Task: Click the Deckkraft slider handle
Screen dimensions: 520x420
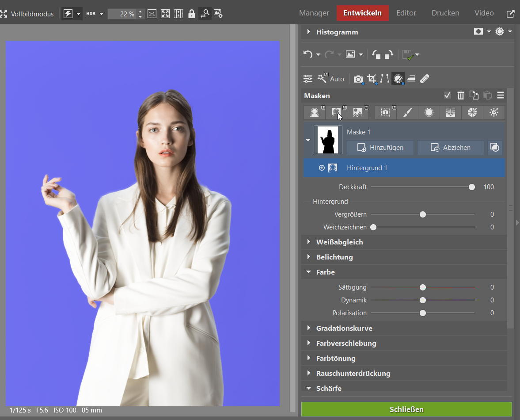Action: click(x=472, y=187)
